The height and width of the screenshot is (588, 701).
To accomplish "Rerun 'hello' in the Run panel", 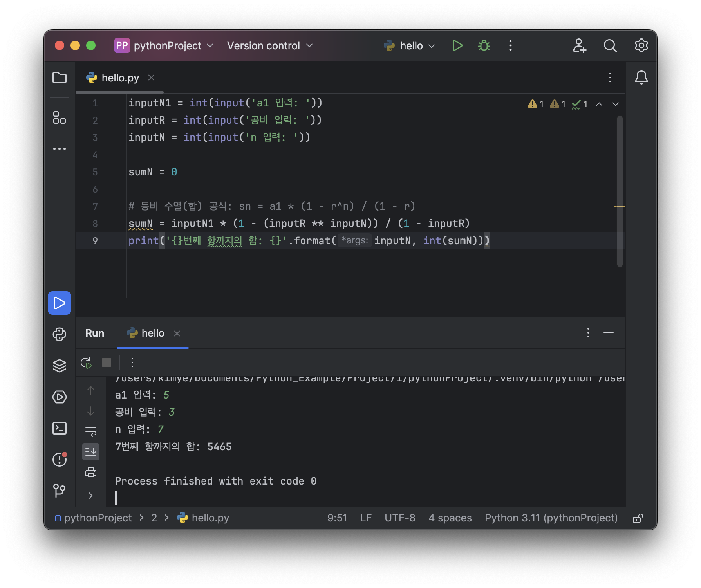I will point(86,363).
